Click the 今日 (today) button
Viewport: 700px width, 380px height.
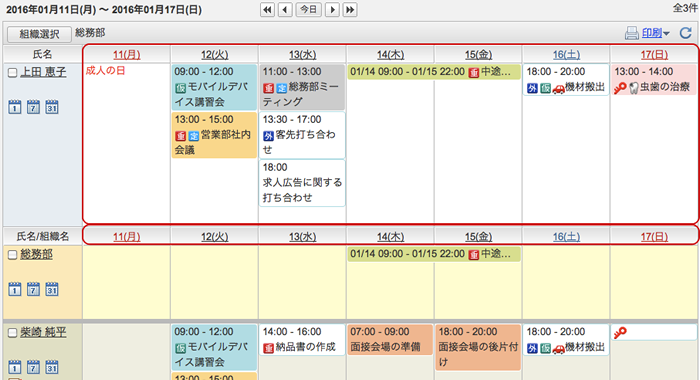(x=308, y=9)
